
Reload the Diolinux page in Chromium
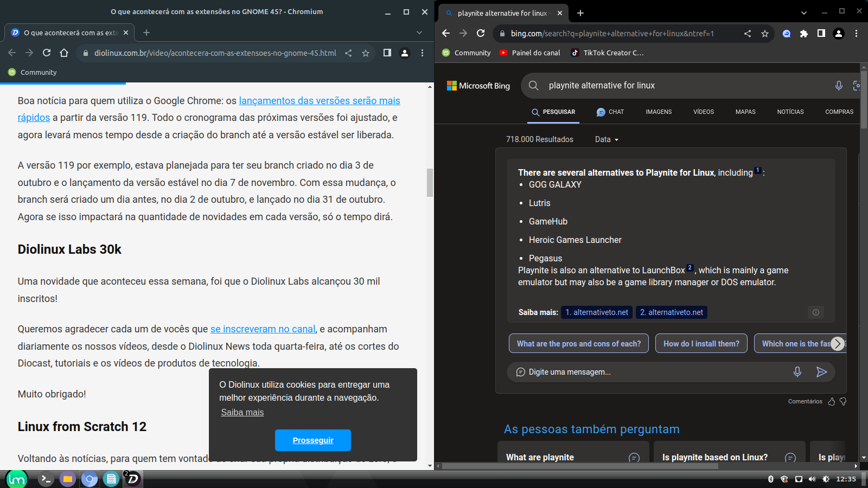point(47,53)
